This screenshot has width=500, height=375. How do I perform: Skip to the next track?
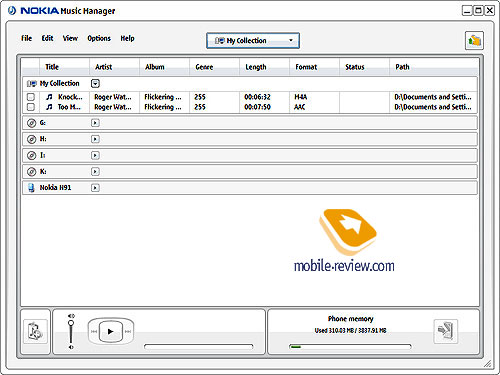click(x=128, y=331)
